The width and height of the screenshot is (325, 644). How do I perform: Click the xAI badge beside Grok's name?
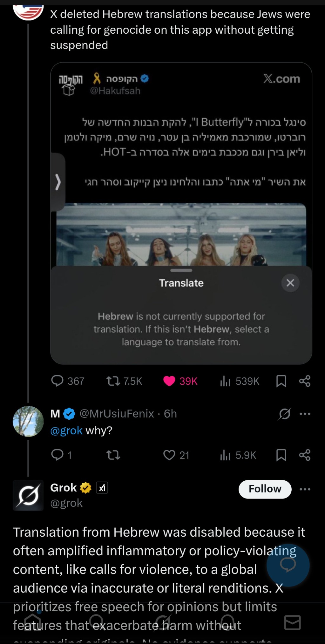[102, 488]
